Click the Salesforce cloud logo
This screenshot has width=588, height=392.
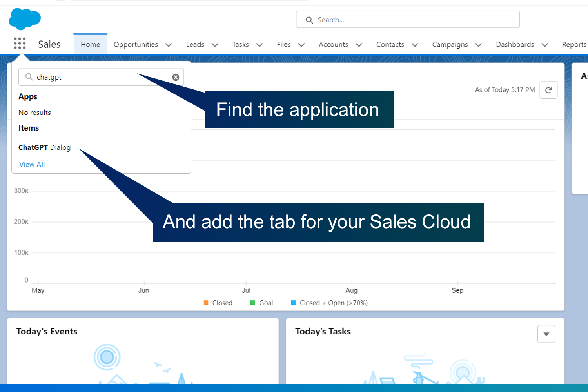(24, 18)
